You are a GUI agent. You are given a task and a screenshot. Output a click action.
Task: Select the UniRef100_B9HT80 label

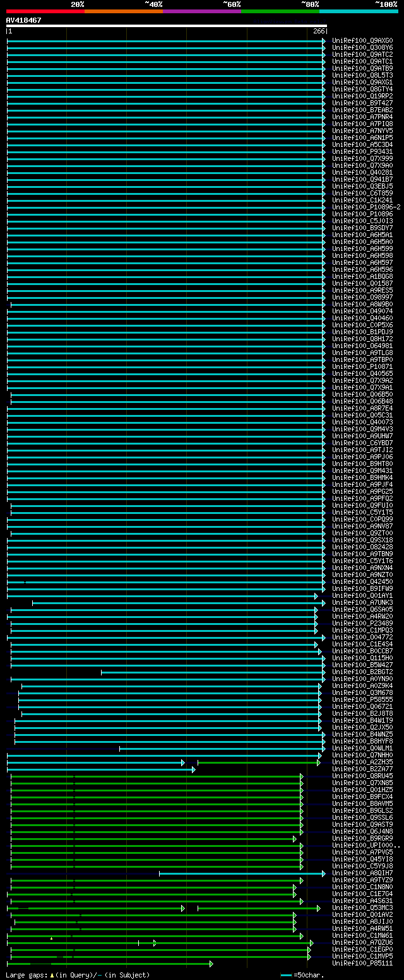click(362, 464)
